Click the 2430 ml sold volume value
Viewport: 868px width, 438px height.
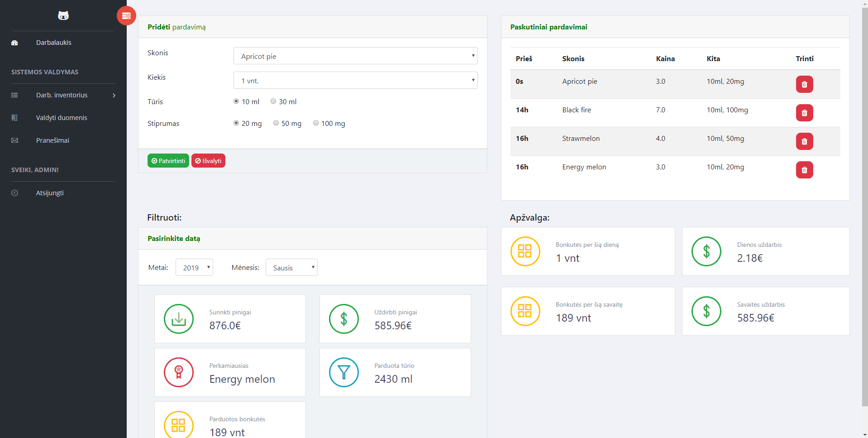393,379
